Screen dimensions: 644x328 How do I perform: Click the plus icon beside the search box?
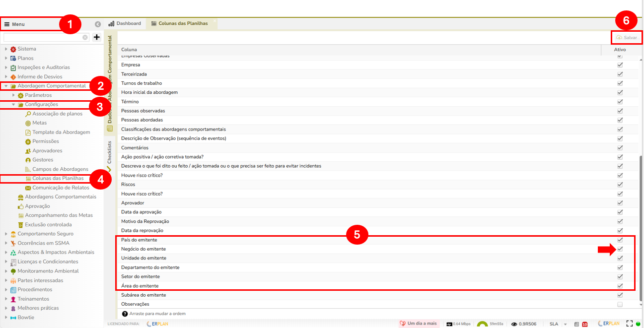97,37
